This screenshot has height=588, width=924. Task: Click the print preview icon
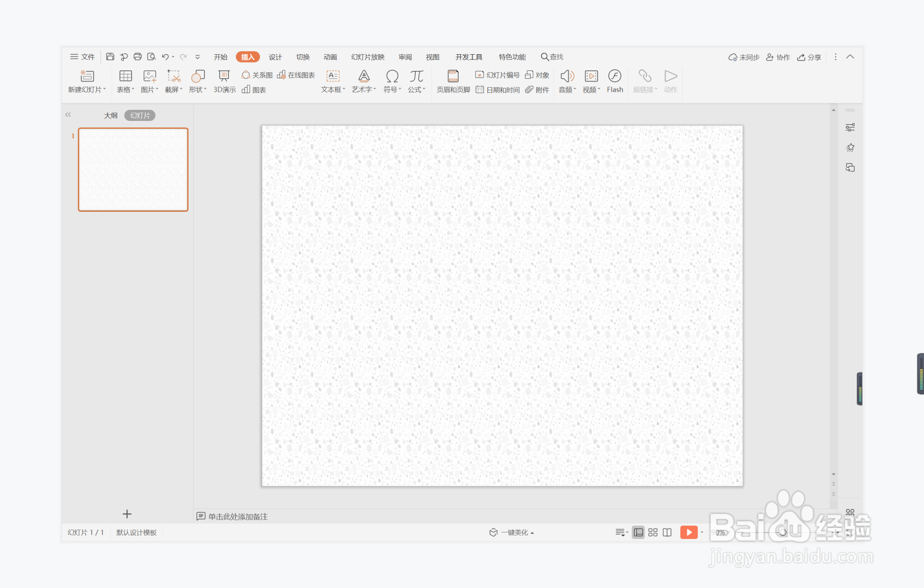(x=151, y=57)
